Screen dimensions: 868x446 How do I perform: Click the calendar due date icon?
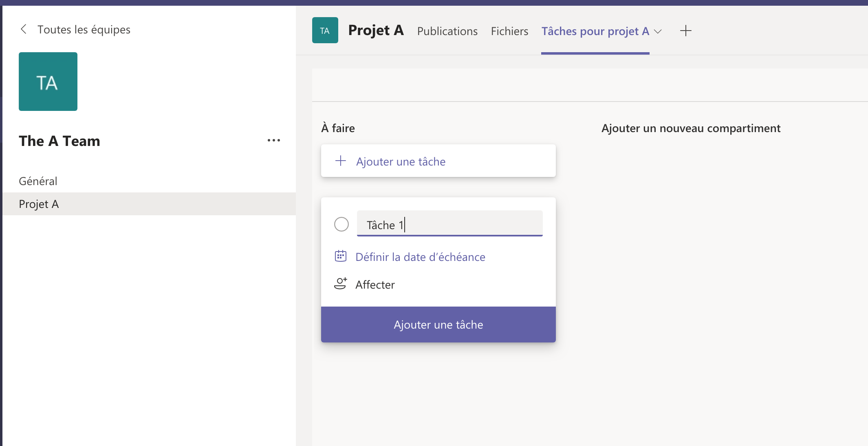pyautogui.click(x=341, y=256)
